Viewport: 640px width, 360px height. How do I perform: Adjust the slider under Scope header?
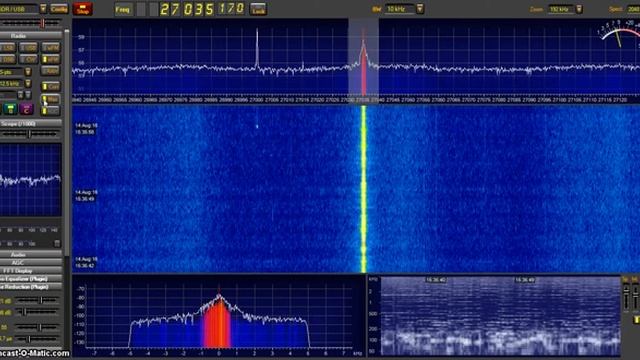29,134
